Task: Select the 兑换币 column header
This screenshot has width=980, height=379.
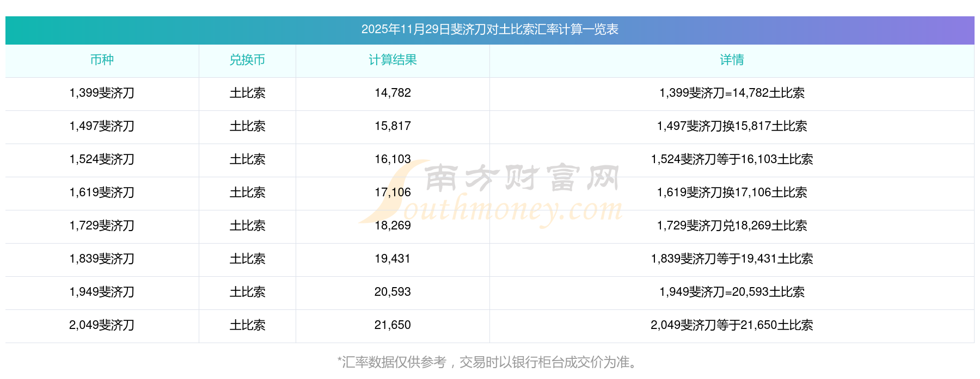Action: click(247, 60)
